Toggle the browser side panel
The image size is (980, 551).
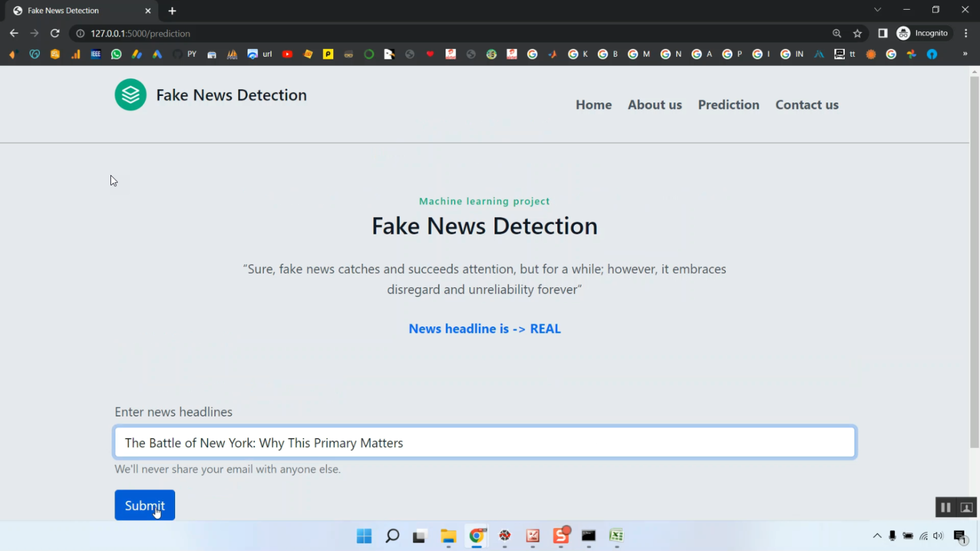883,33
